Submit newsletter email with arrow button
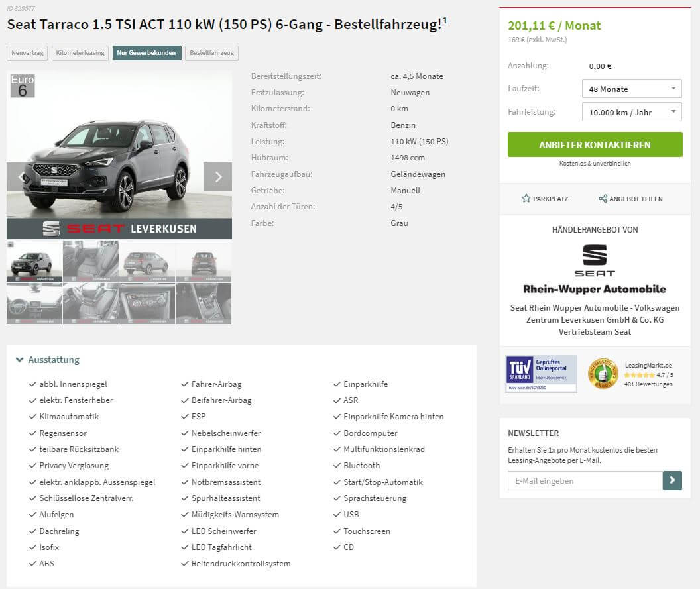Screen dimensions: 700x589 click(x=672, y=480)
